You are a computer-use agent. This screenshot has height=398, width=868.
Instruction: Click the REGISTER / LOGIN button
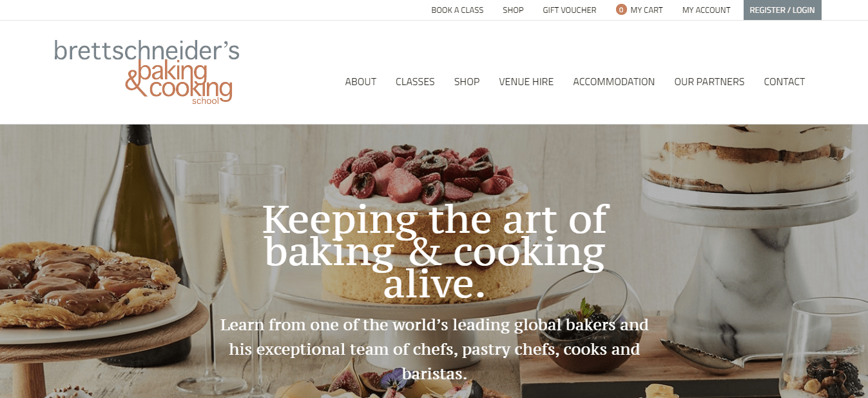click(782, 10)
